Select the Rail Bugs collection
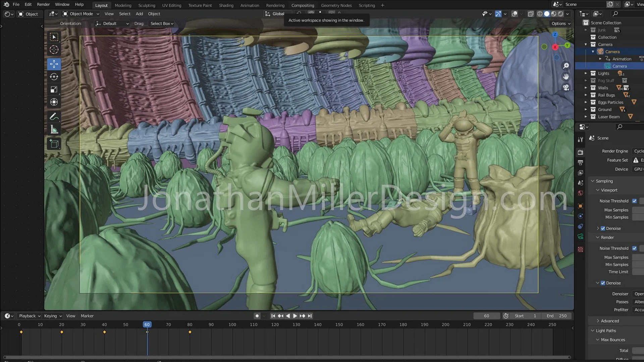Image resolution: width=644 pixels, height=362 pixels. [x=606, y=95]
